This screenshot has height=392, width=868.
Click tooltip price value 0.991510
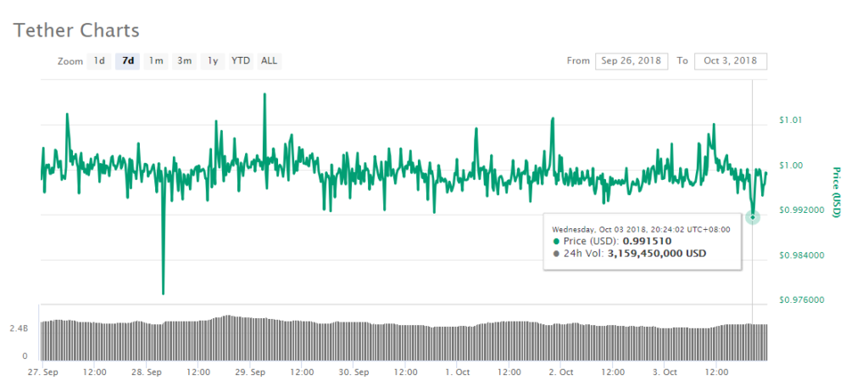point(647,242)
